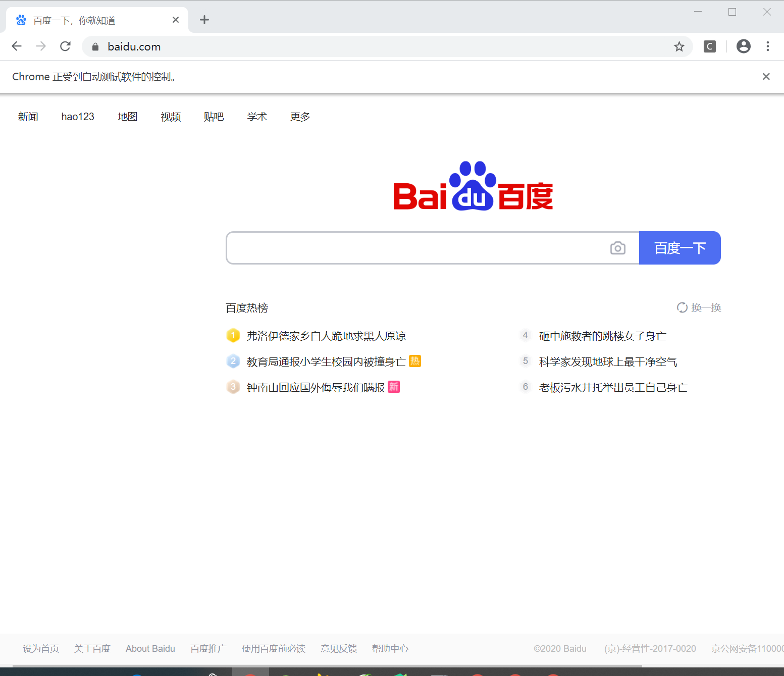Image resolution: width=784 pixels, height=676 pixels.
Task: Open hot topic 弗洛伊德家乡白人跪地求黑人原谅
Action: click(x=326, y=336)
